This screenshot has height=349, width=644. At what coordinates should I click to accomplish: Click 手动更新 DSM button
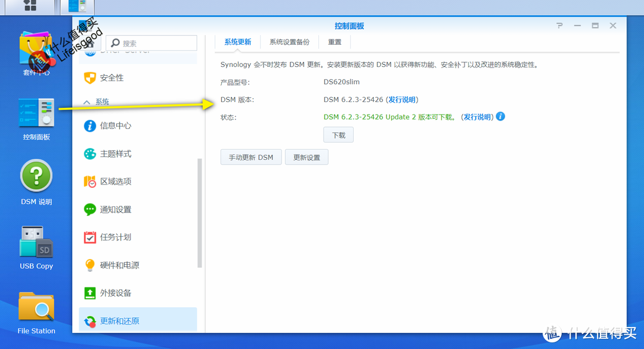tap(250, 157)
